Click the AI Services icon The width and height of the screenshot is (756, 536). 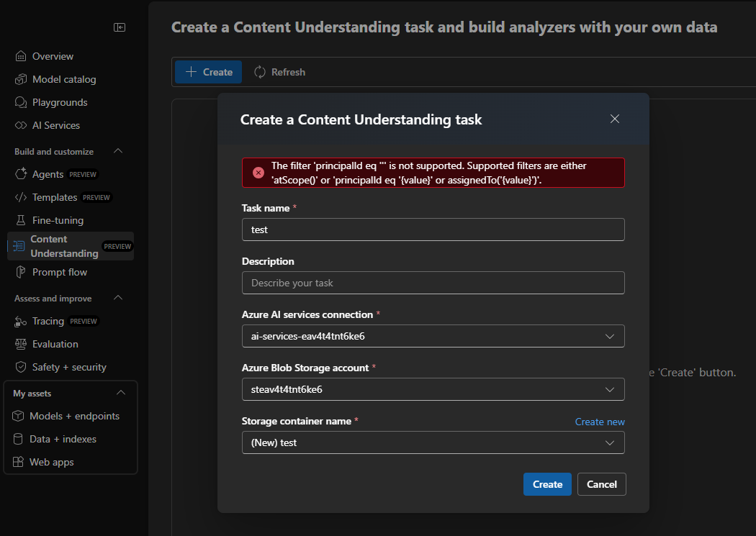pos(21,125)
